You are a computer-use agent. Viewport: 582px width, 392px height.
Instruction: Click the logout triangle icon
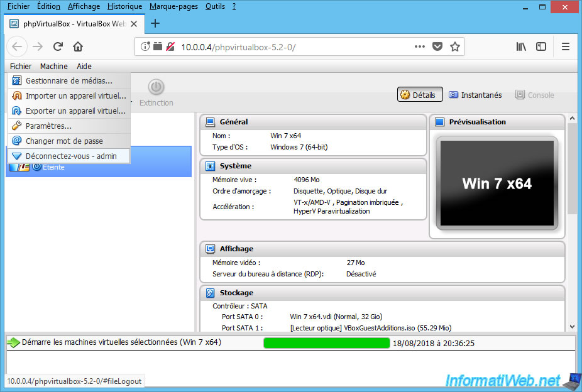(x=16, y=156)
